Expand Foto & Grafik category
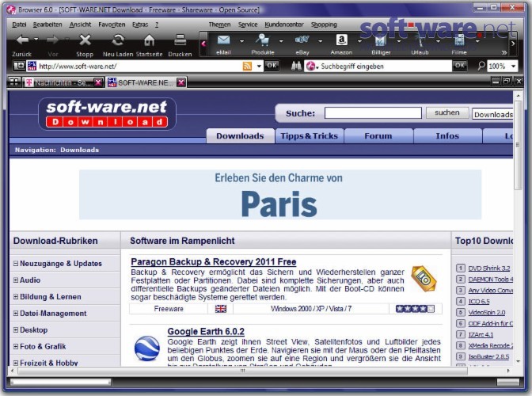The height and width of the screenshot is (396, 532). coord(16,346)
